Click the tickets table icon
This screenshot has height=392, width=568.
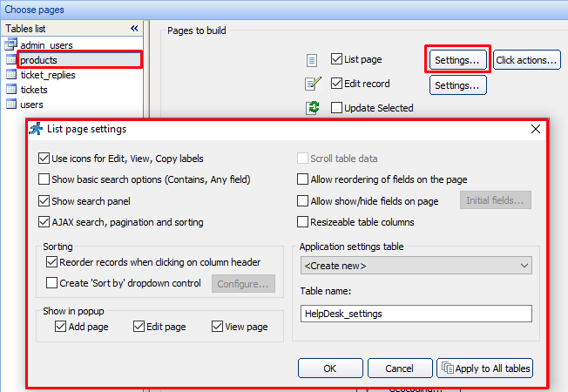[11, 90]
